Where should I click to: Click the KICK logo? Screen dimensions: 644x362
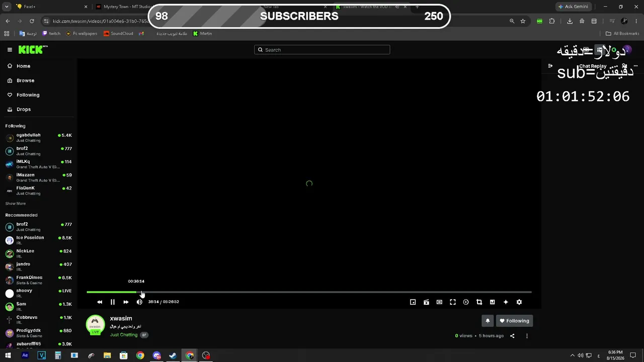coord(33,50)
